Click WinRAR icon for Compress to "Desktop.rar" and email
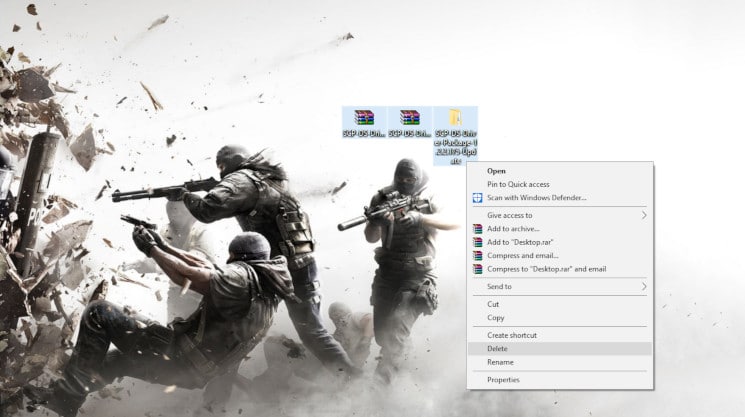Screen dimensions: 745x417 tap(478, 269)
